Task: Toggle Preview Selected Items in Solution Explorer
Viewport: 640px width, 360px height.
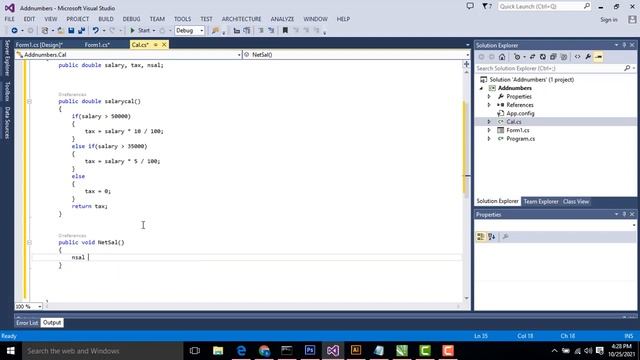Action: tap(599, 57)
